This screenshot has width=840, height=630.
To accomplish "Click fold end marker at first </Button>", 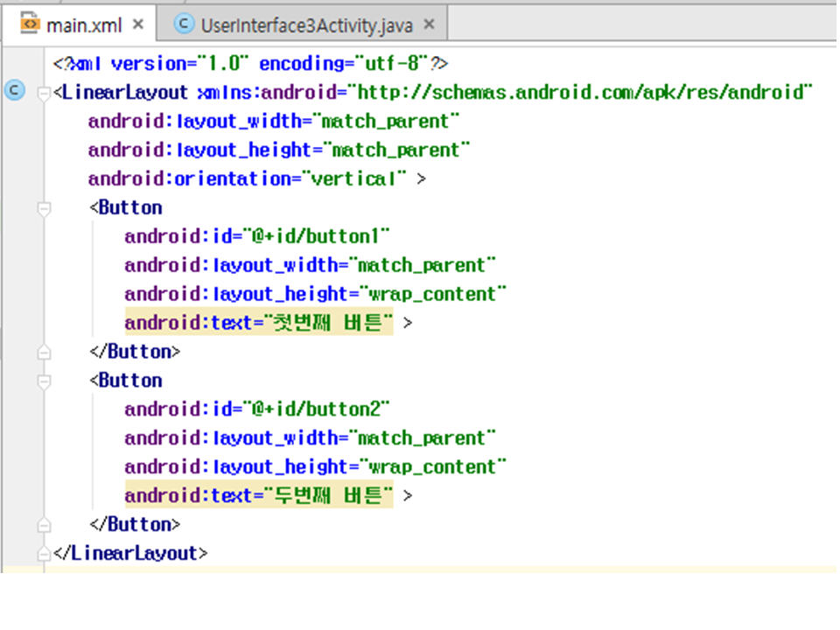I will click(x=44, y=352).
